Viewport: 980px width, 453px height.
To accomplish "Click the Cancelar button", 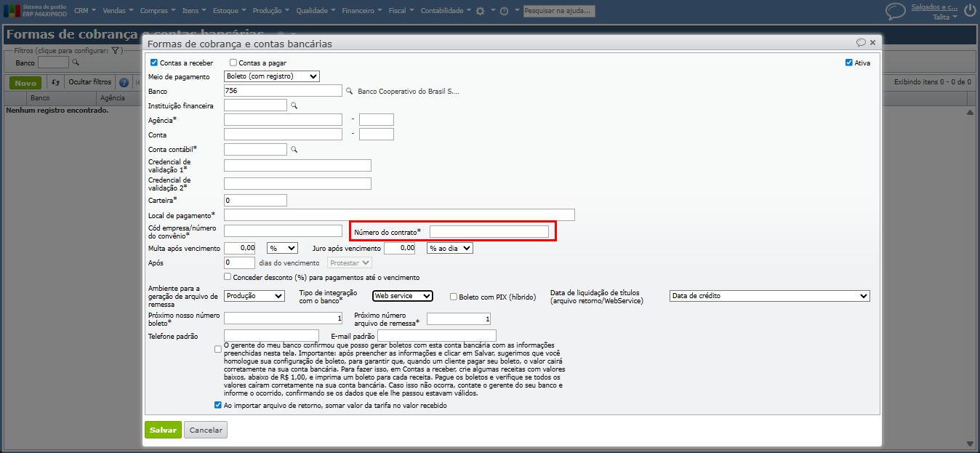I will point(206,430).
